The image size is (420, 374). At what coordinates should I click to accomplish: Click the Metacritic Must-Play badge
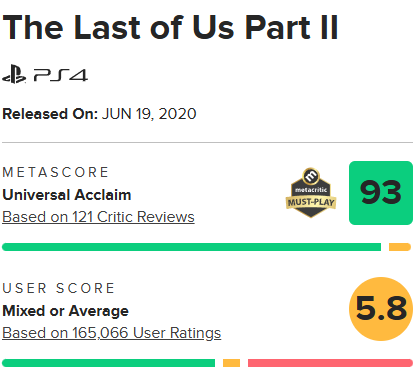[311, 193]
